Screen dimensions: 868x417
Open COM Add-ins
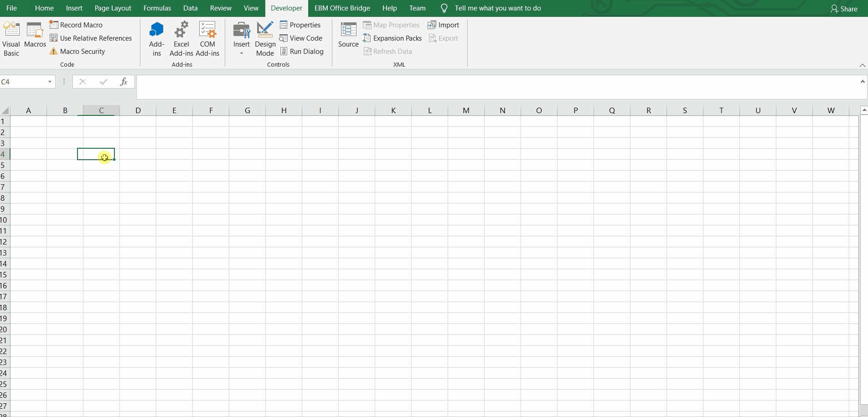207,38
